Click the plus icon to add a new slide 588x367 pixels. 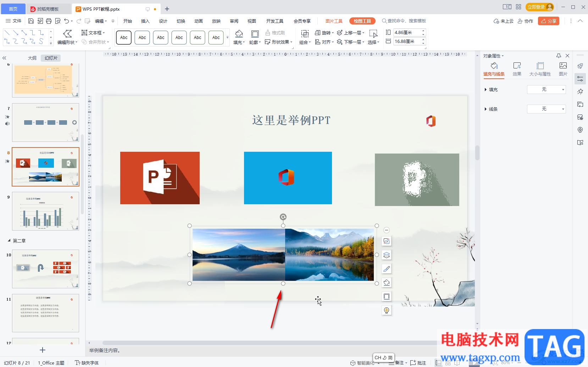pyautogui.click(x=43, y=350)
